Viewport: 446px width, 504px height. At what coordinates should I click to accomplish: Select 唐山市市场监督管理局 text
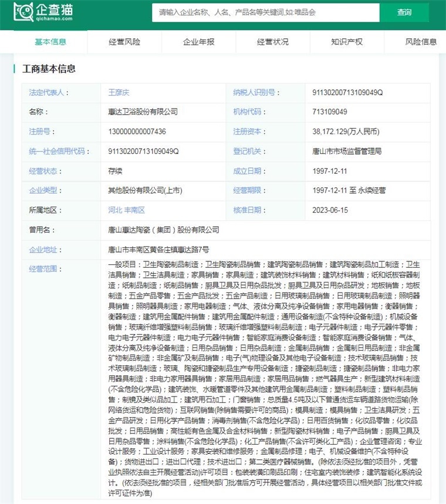(x=347, y=152)
